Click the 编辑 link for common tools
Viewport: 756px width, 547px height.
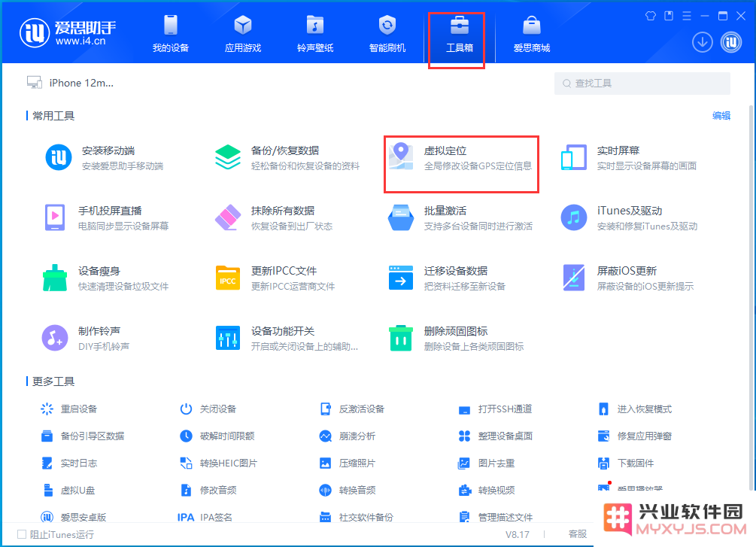tap(721, 116)
